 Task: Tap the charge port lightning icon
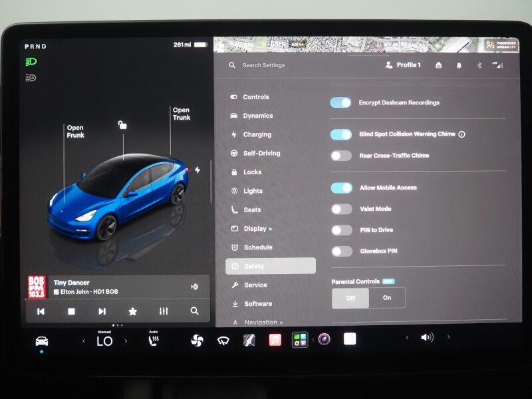(198, 170)
